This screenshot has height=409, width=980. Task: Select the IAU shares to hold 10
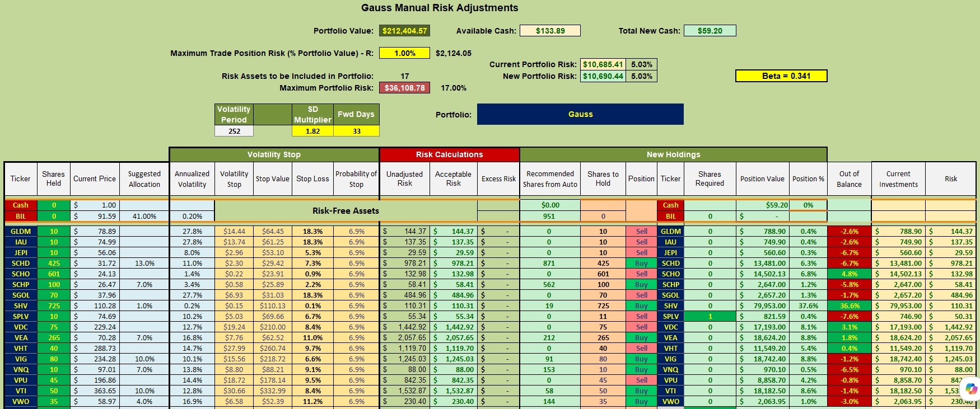pyautogui.click(x=603, y=242)
